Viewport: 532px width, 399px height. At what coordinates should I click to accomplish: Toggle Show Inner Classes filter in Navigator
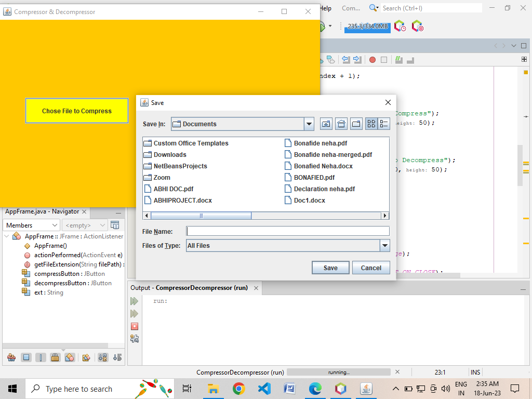70,357
